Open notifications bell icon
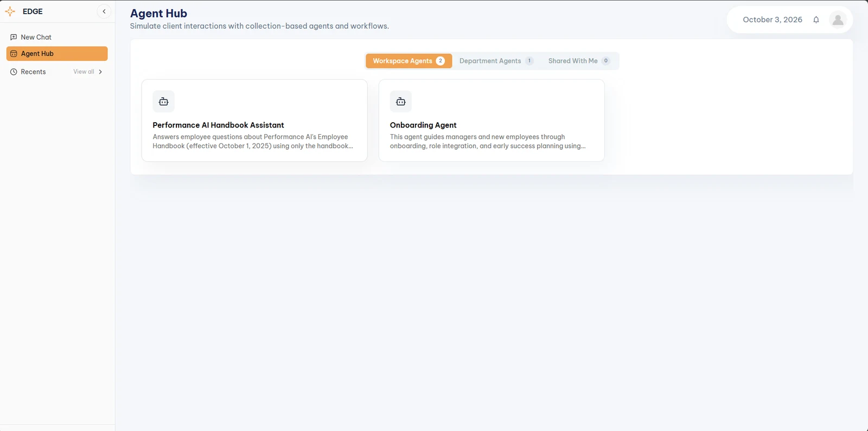Screen dimensions: 868x431 point(816,20)
